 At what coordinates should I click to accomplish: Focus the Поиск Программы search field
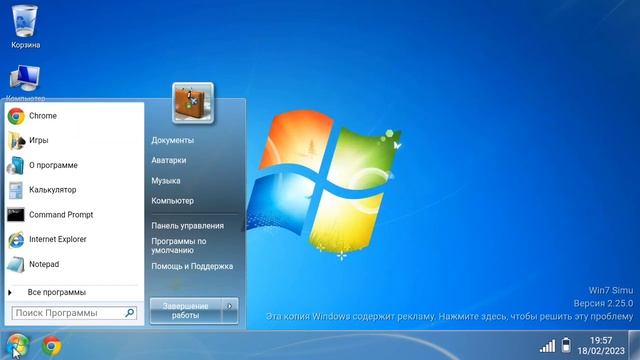pyautogui.click(x=74, y=313)
